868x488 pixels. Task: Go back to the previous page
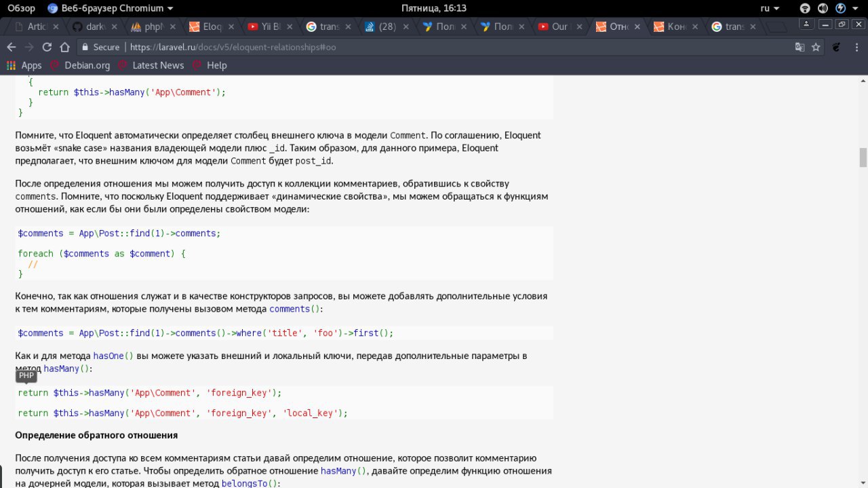pyautogui.click(x=11, y=48)
